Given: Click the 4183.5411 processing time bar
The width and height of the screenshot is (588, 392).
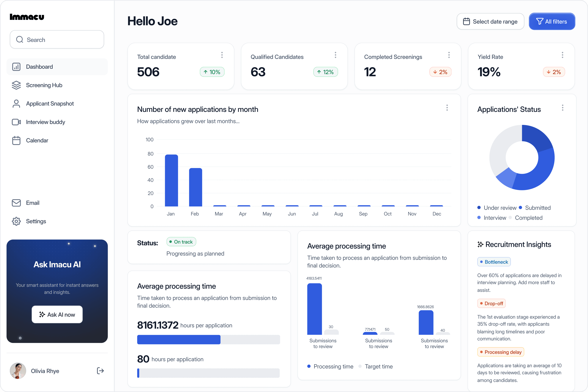Looking at the screenshot, I should (314, 309).
